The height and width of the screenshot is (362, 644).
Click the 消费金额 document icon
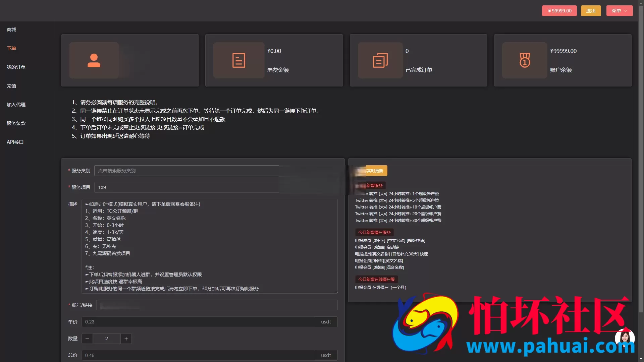pos(238,60)
